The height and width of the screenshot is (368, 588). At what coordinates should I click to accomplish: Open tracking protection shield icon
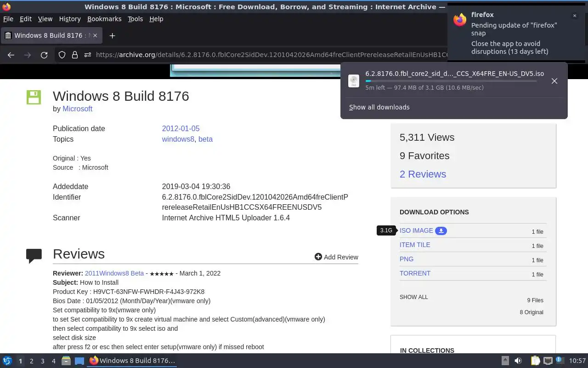(62, 55)
